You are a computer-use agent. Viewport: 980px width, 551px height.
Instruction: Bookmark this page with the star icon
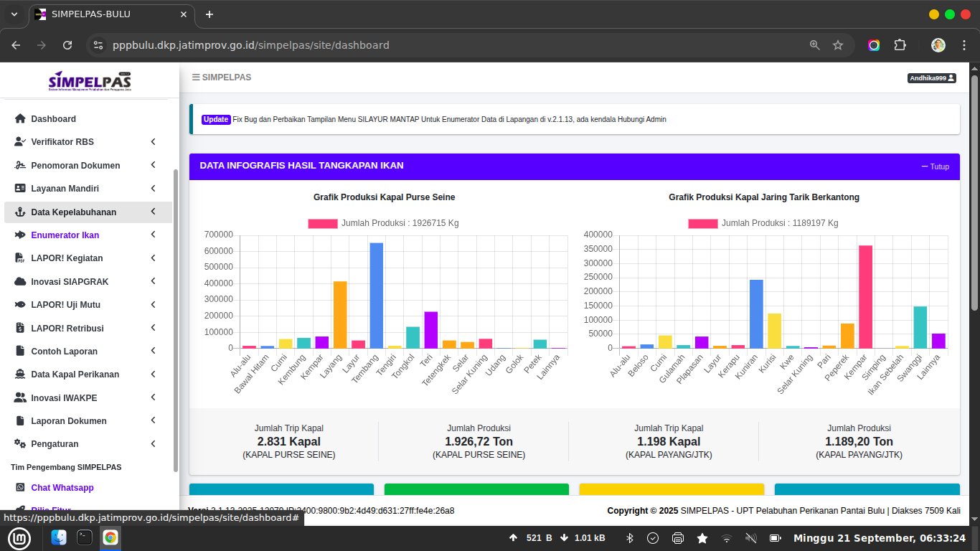pyautogui.click(x=837, y=45)
